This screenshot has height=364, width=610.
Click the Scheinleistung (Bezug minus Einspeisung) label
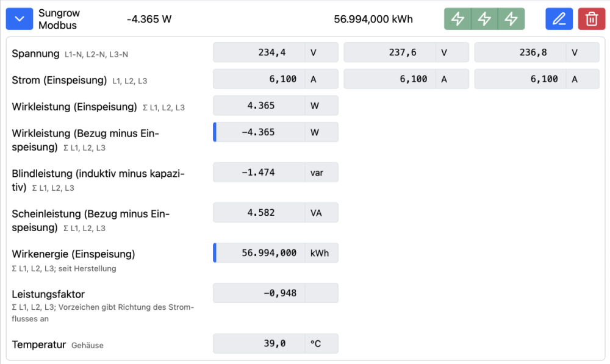tap(91, 221)
